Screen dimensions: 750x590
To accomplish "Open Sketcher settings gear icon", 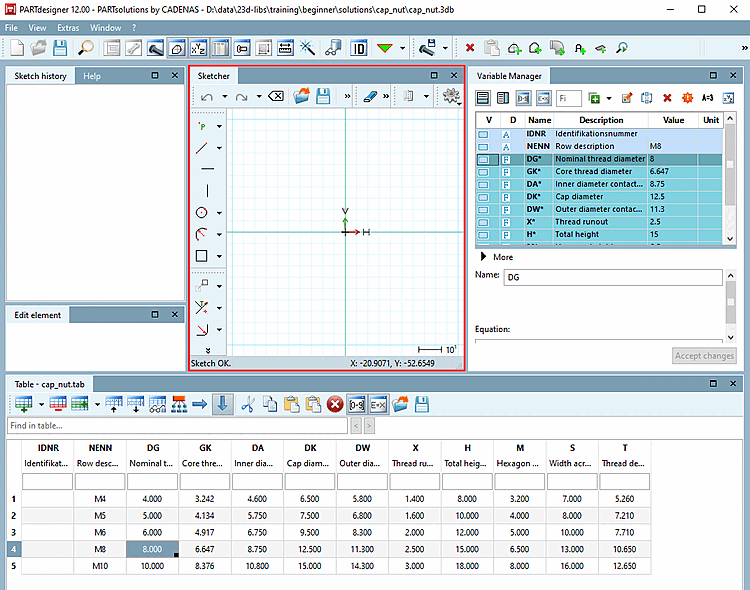I will pos(450,97).
